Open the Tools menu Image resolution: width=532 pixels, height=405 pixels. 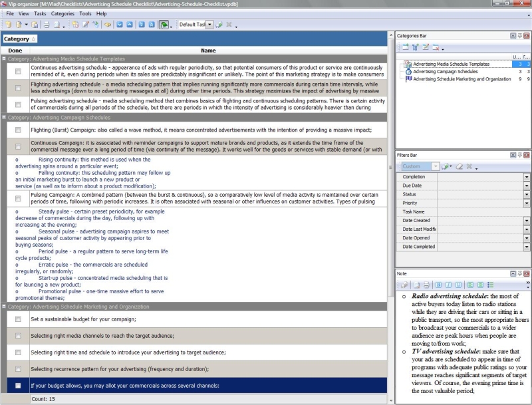[85, 13]
